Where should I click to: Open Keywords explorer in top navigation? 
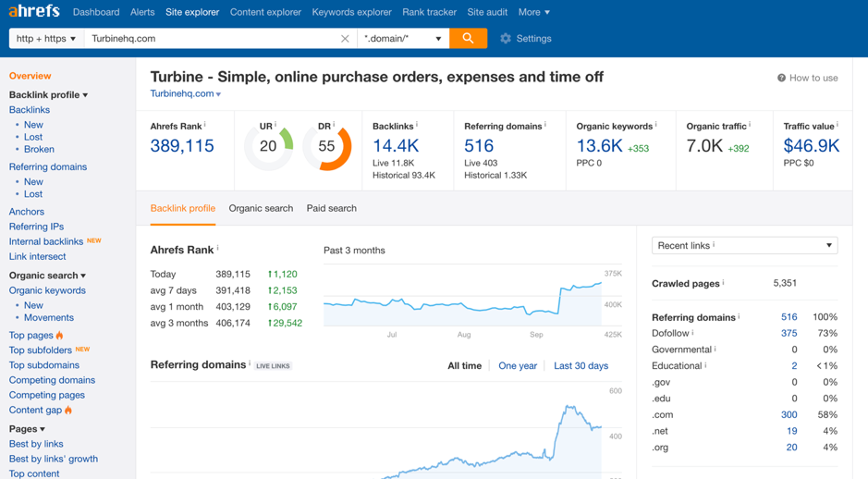point(351,12)
